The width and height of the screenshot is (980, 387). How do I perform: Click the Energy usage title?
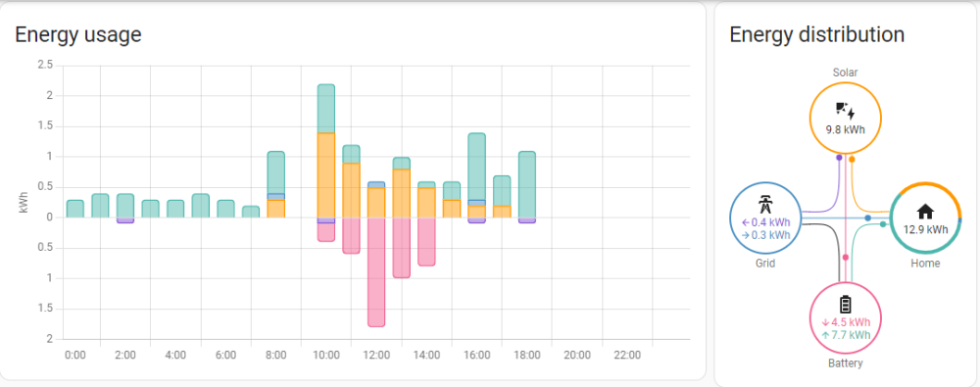78,34
